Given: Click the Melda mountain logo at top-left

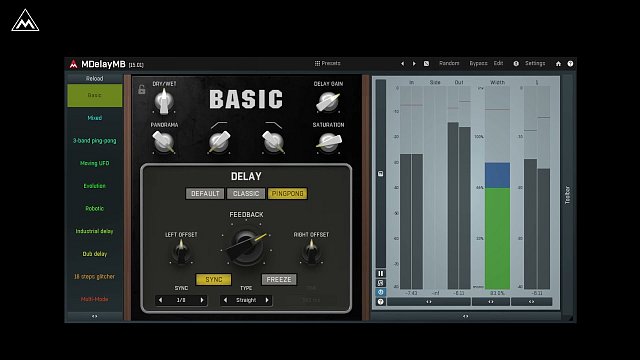Looking at the screenshot, I should 25,20.
